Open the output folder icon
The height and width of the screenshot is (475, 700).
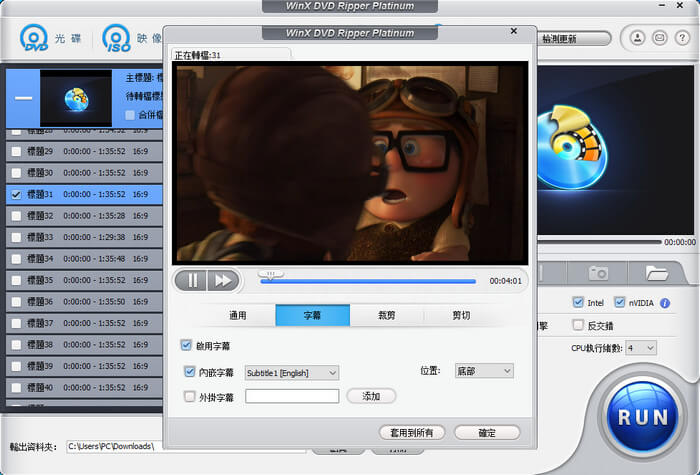[x=657, y=272]
